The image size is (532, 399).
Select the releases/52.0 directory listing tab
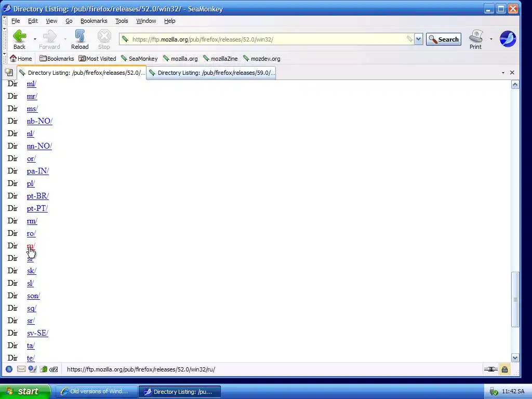pos(82,73)
